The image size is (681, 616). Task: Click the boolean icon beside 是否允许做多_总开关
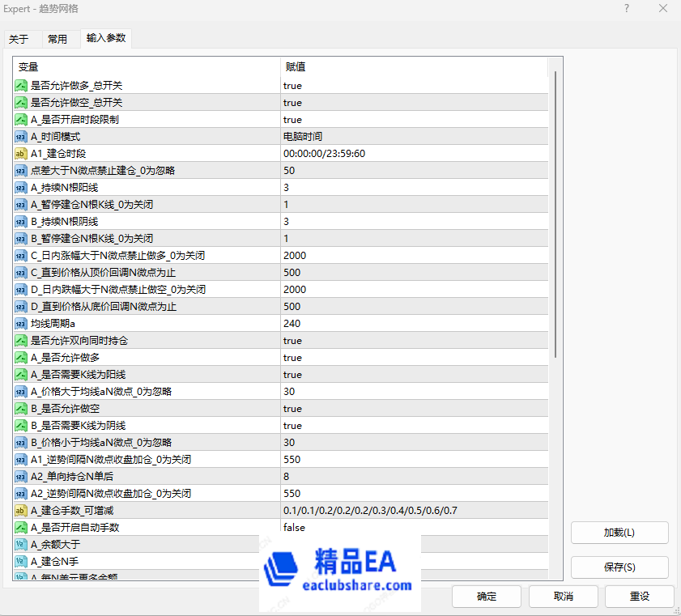click(x=21, y=86)
